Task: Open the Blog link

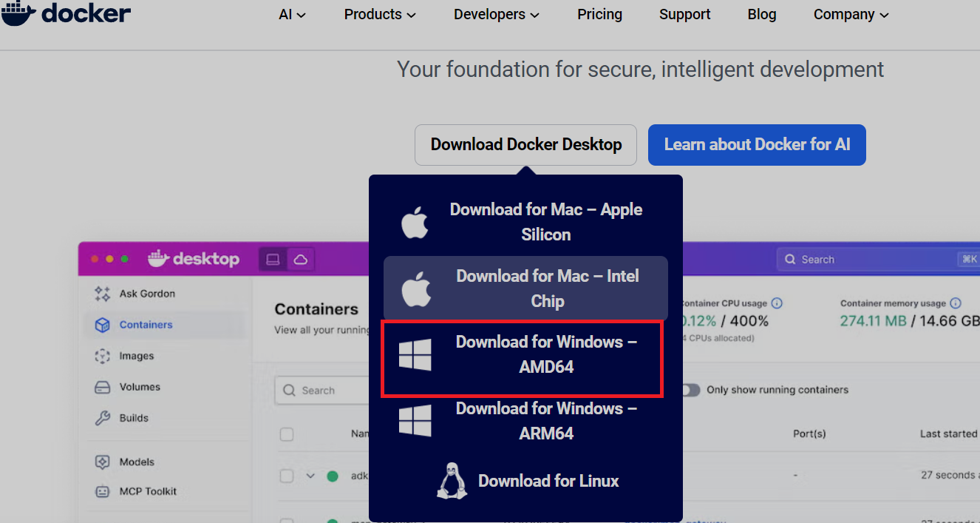Action: pyautogui.click(x=762, y=14)
